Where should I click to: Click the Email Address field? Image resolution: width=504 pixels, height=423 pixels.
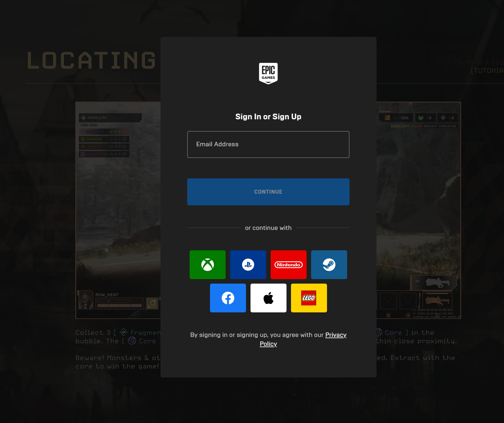[268, 144]
